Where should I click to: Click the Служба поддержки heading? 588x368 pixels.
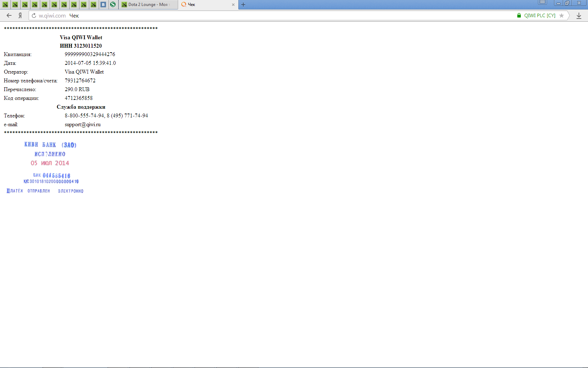point(81,107)
